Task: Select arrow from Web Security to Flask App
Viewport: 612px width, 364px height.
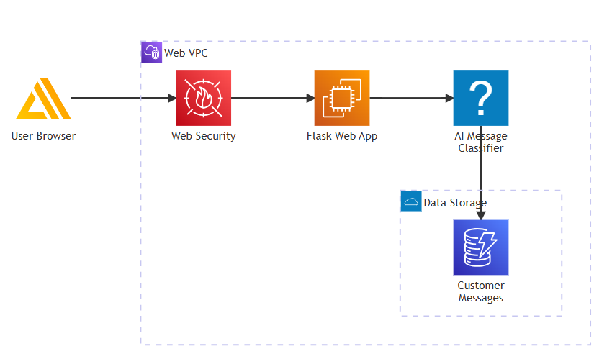Action: 273,99
